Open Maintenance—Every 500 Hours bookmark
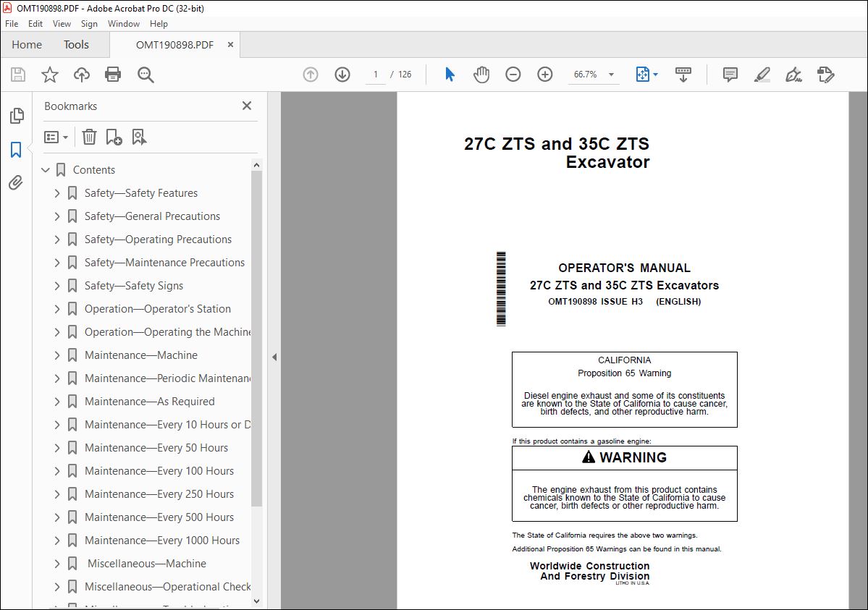The image size is (868, 610). coord(159,517)
